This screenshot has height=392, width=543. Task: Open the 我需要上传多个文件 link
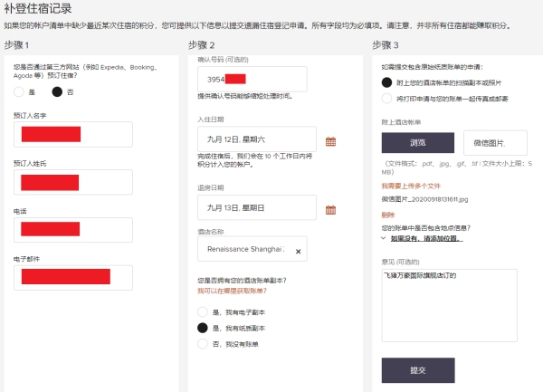tap(411, 186)
